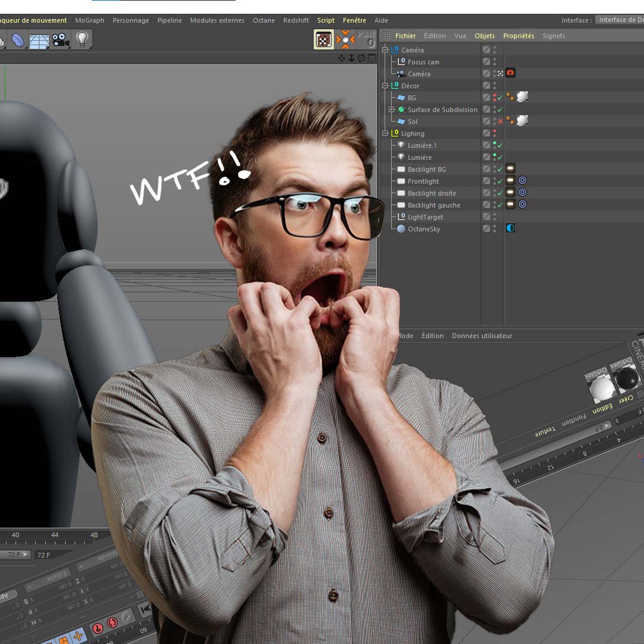Toggle the check mark on Frontlight

tap(500, 181)
